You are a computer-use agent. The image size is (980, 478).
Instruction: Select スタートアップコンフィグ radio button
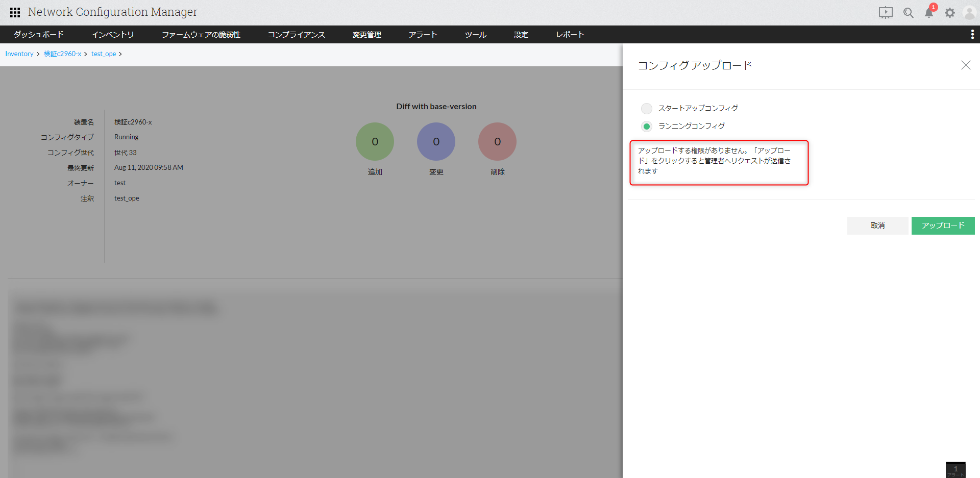point(647,108)
